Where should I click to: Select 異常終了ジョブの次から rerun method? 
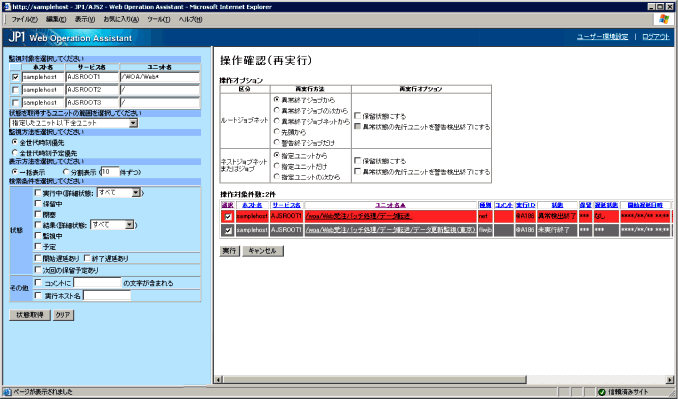tap(277, 110)
